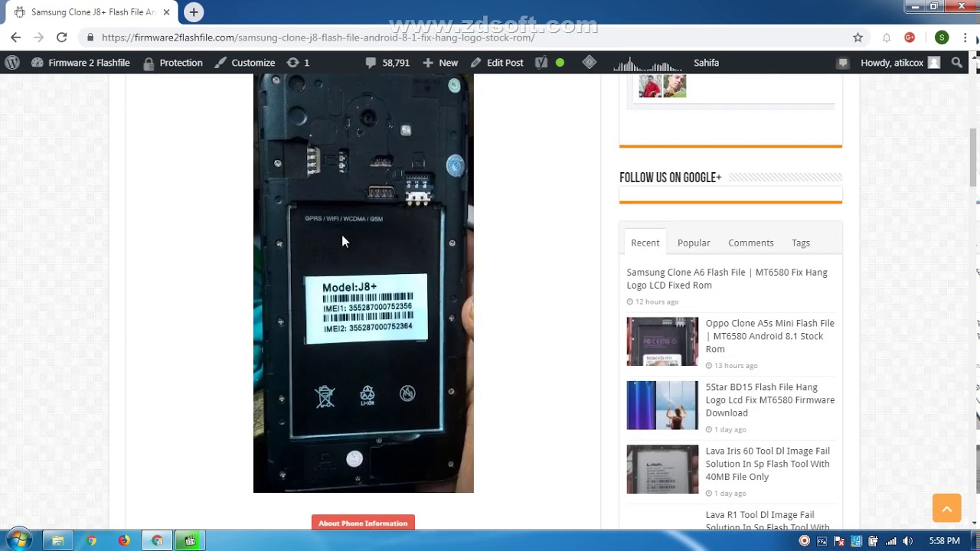This screenshot has width=980, height=551.
Task: Open the volume speaker tray icon
Action: point(907,541)
